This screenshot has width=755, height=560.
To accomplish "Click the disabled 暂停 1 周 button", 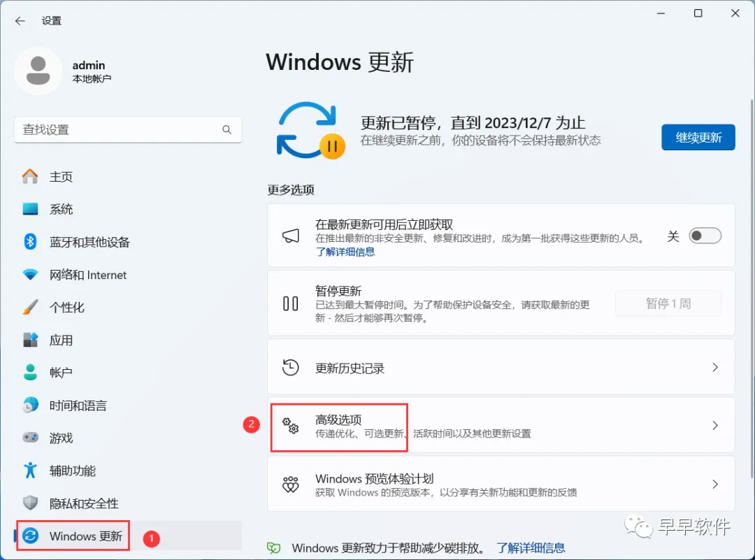I will click(668, 303).
